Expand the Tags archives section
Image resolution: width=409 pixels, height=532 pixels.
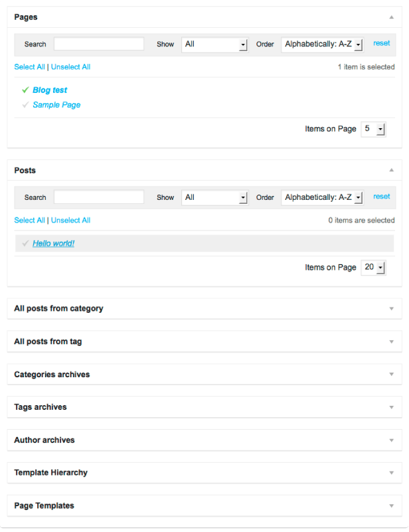[391, 407]
